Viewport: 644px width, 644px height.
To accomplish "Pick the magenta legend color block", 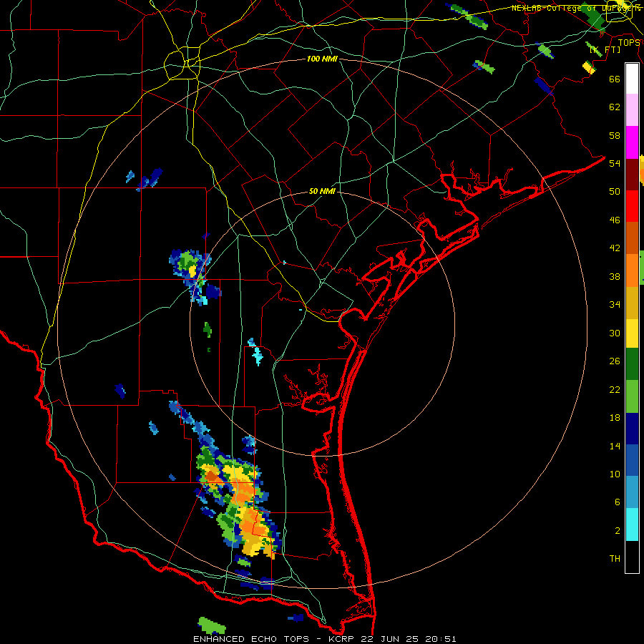I will click(632, 142).
